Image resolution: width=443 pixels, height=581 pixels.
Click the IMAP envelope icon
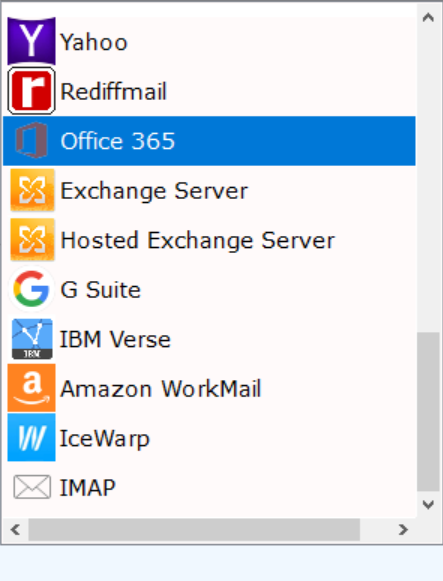[32, 487]
